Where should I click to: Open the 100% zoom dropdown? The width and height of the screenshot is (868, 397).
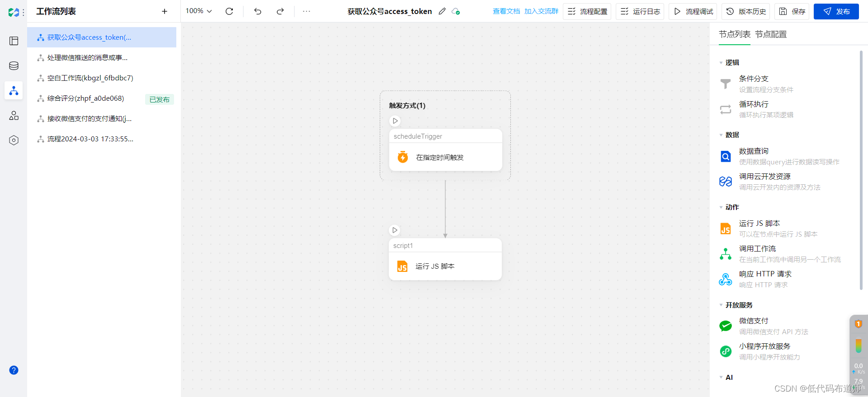click(x=199, y=11)
